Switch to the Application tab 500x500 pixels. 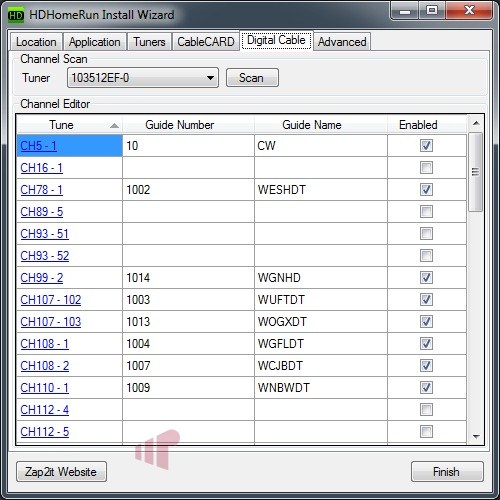point(95,42)
